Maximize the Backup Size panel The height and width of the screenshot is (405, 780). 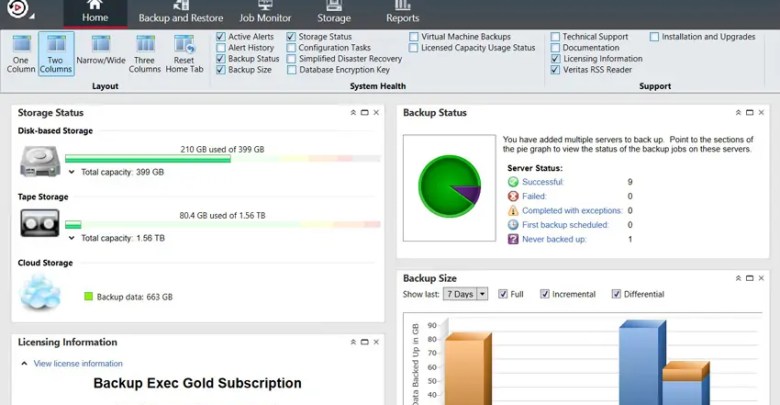click(750, 278)
